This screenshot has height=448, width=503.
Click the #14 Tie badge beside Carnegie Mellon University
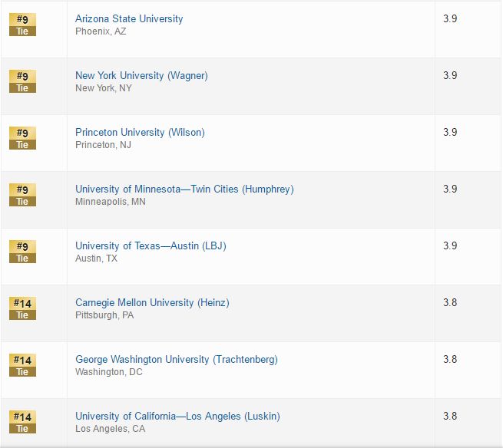click(22, 308)
